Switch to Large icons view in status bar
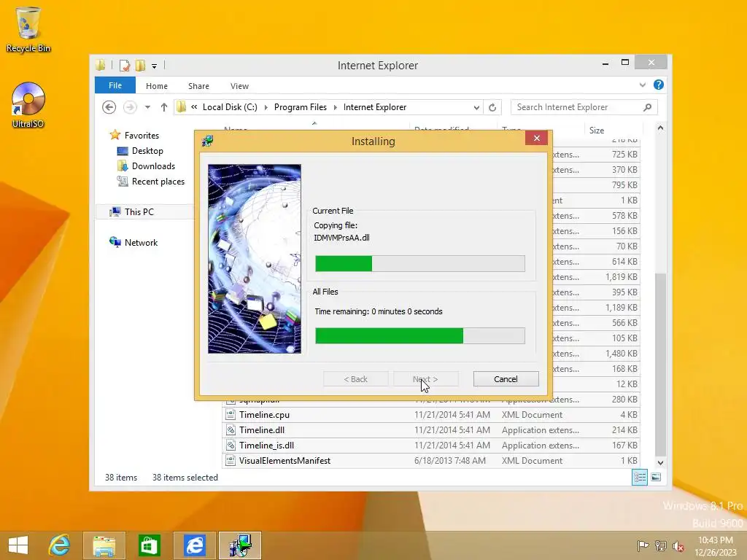Image resolution: width=747 pixels, height=560 pixels. pos(656,477)
